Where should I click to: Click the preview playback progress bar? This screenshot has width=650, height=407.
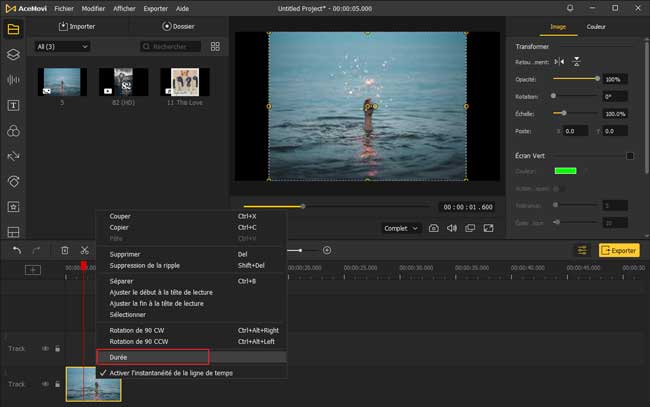(x=337, y=206)
